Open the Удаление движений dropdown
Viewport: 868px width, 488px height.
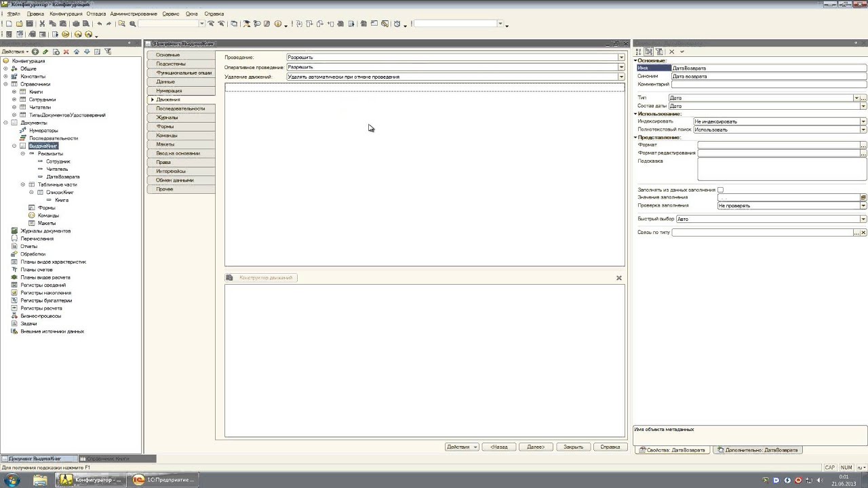tap(621, 77)
